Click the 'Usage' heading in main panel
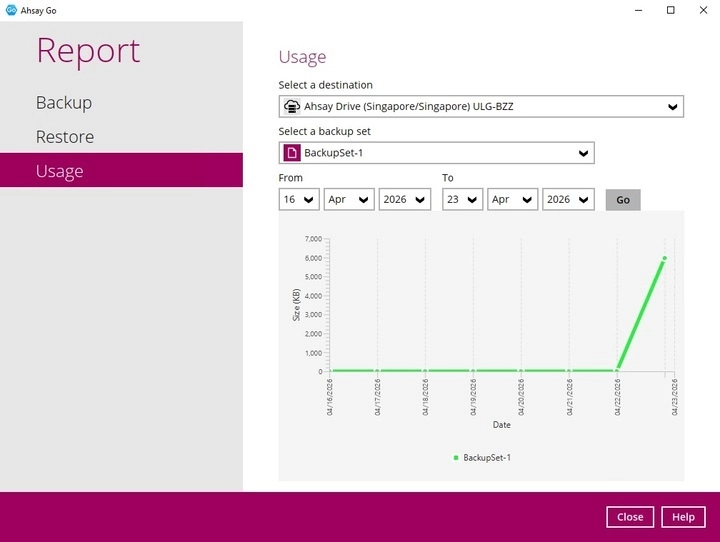 pyautogui.click(x=302, y=57)
